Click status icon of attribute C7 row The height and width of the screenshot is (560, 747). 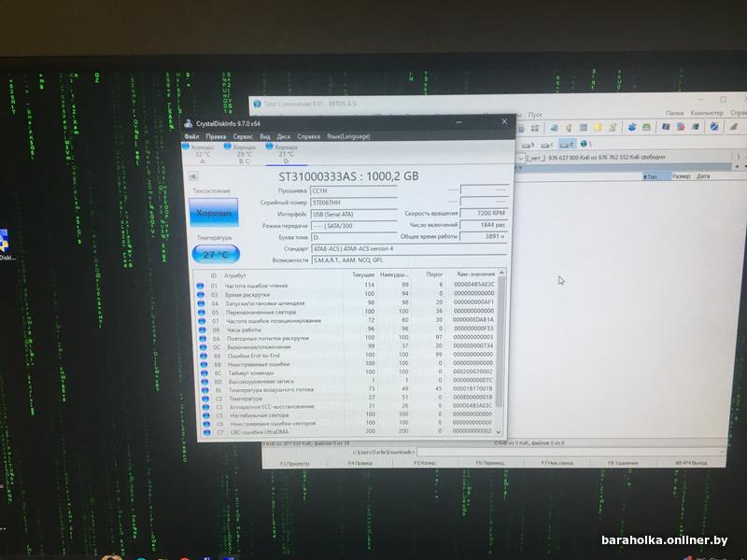[206, 432]
